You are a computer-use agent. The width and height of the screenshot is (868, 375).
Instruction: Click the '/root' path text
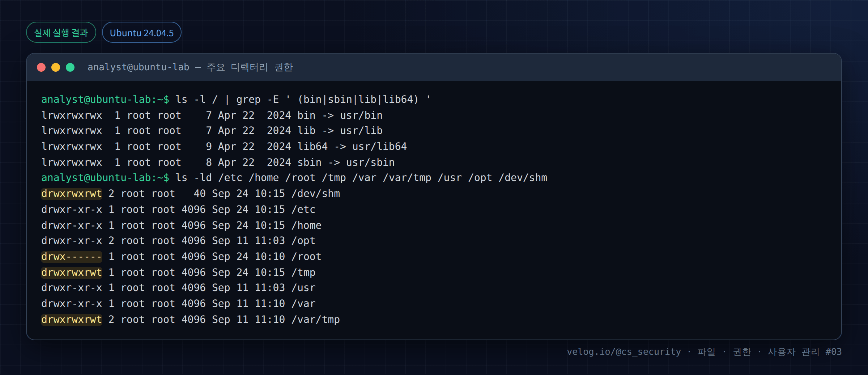[307, 257]
